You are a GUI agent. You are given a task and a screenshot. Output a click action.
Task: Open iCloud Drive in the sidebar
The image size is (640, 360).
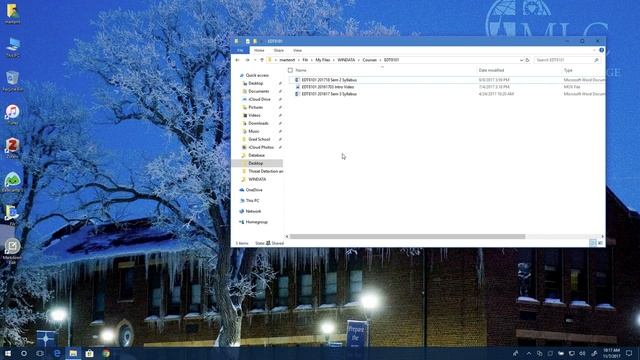pos(259,99)
